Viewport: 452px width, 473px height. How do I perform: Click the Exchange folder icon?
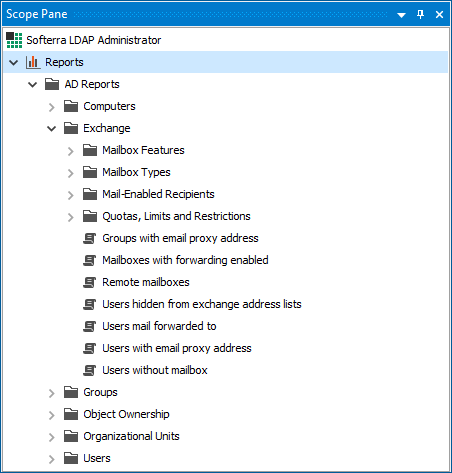coord(71,128)
